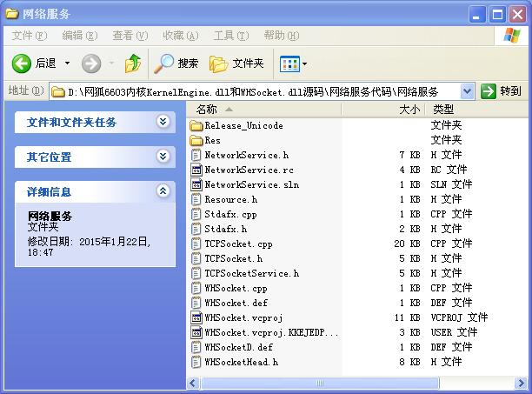Expand the 文件和文件夹任务 panel
The height and width of the screenshot is (394, 532).
point(163,122)
